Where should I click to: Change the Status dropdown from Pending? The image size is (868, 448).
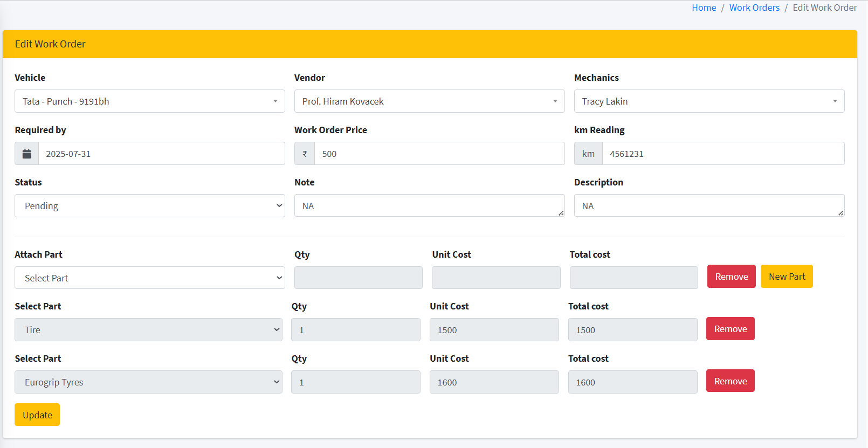[149, 206]
